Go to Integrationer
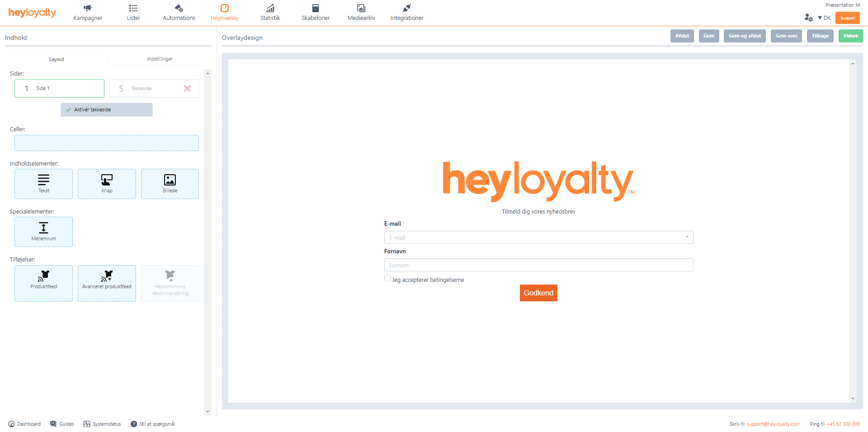868x432 pixels. coord(406,12)
